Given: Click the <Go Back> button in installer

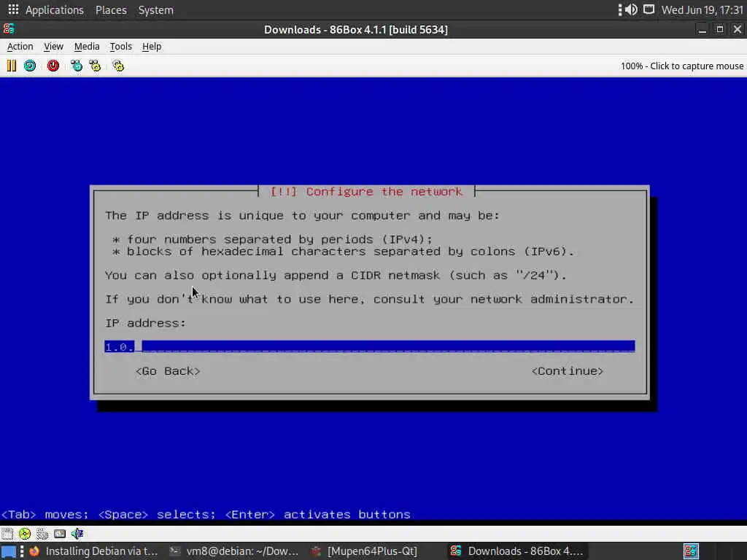Looking at the screenshot, I should pyautogui.click(x=168, y=371).
